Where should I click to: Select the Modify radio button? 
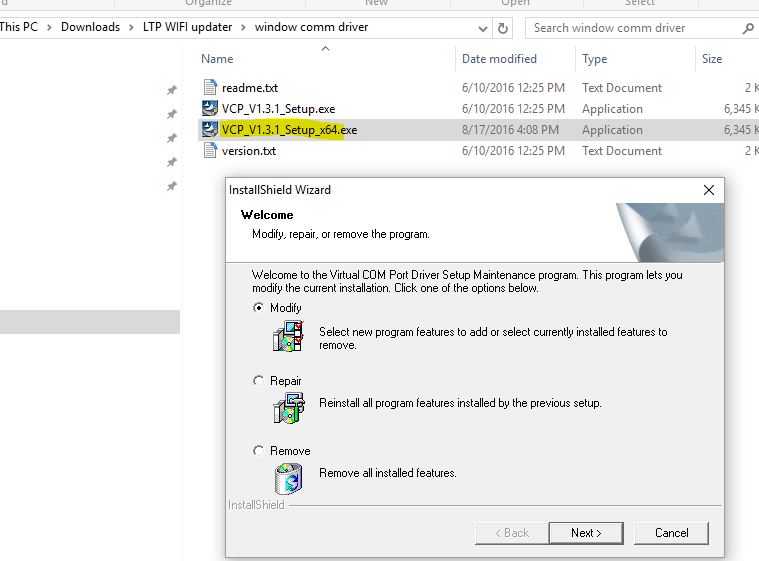(258, 308)
